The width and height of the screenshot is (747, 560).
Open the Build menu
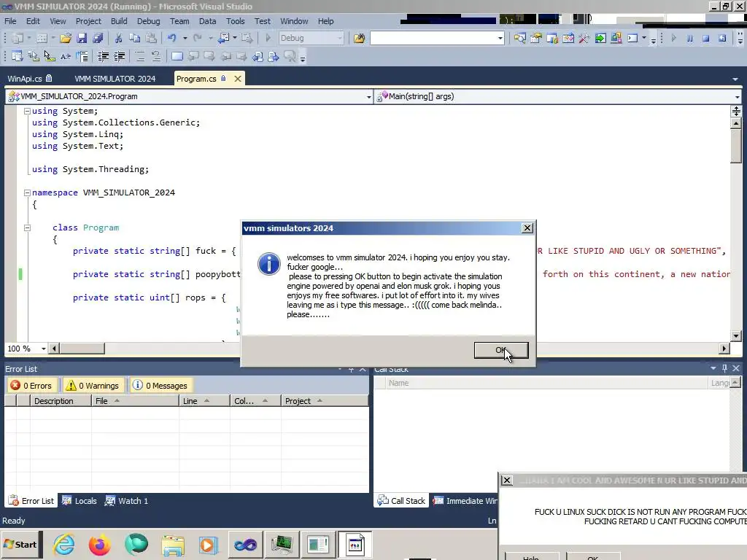tap(119, 21)
